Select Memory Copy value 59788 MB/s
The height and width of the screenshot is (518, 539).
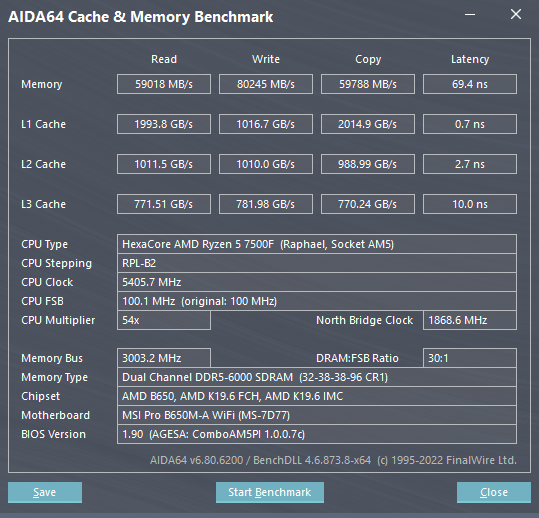click(x=368, y=84)
